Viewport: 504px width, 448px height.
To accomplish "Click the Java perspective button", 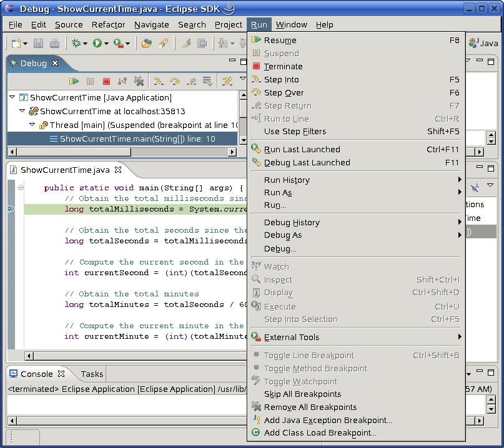I will (x=483, y=43).
